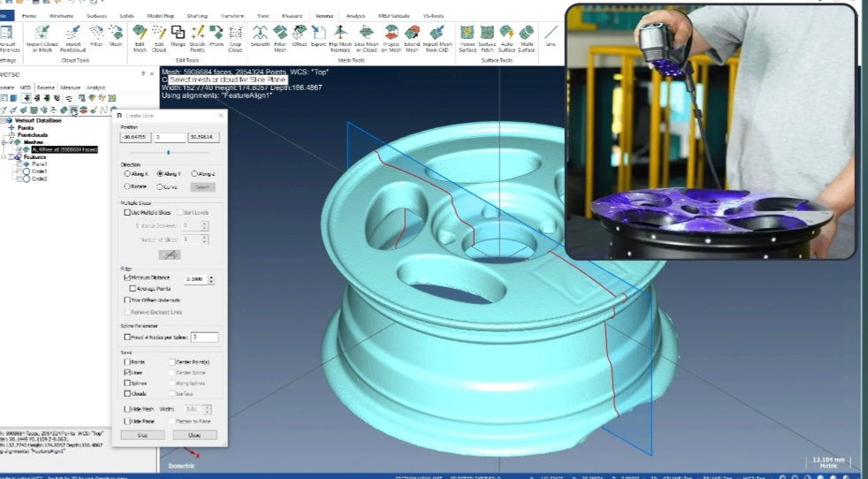The image size is (868, 479).
Task: Select the Extend Mesh tool
Action: click(x=412, y=39)
